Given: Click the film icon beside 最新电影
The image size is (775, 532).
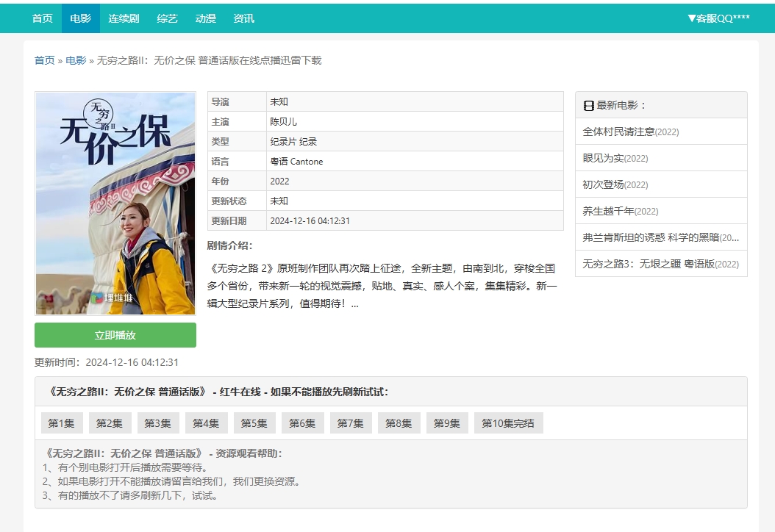Looking at the screenshot, I should (588, 106).
